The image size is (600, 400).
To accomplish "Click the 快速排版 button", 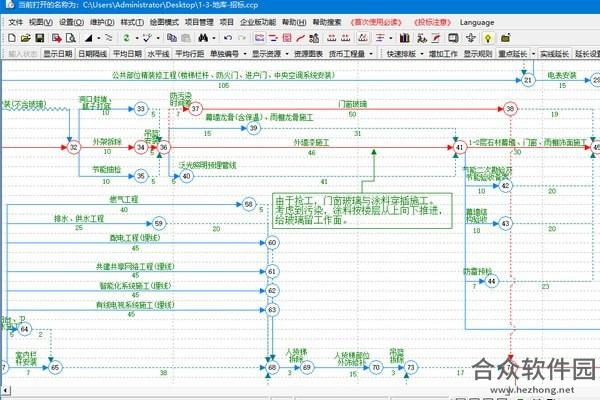I will tap(401, 54).
